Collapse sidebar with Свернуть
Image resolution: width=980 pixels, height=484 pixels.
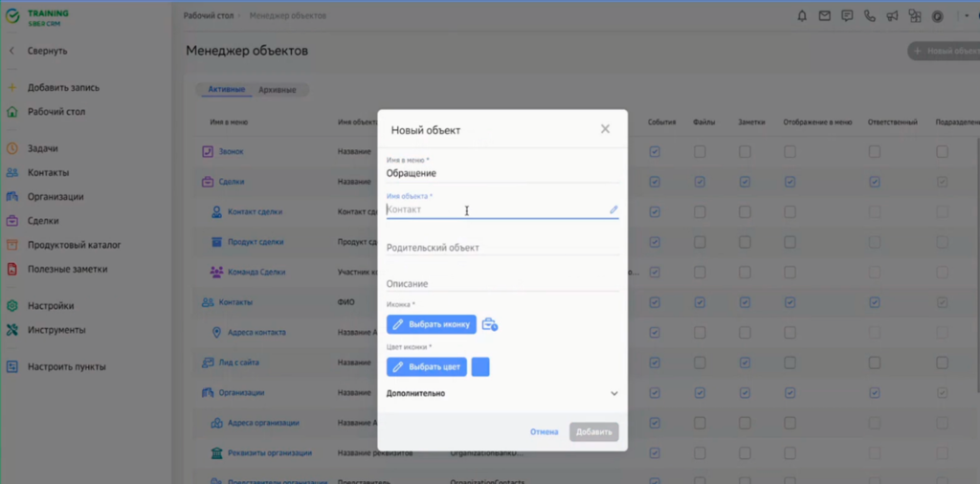pos(38,51)
